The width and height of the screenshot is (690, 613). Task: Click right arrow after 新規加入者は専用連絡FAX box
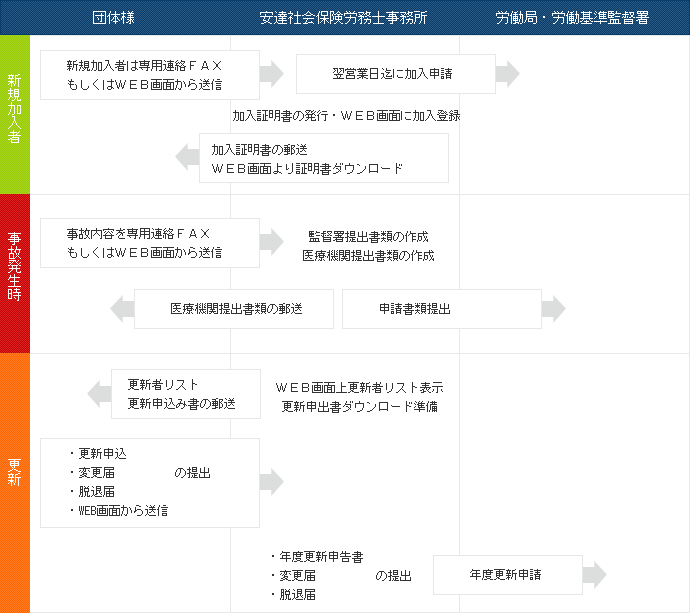272,73
